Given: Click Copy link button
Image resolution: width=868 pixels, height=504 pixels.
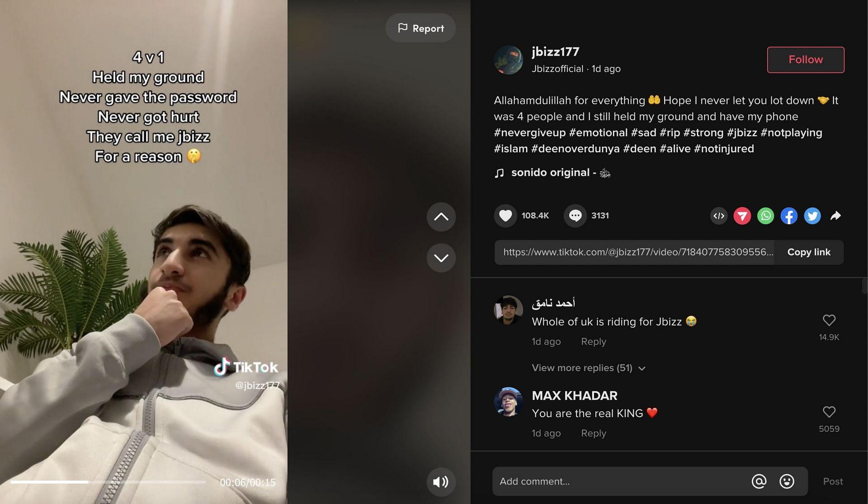Looking at the screenshot, I should pyautogui.click(x=809, y=252).
